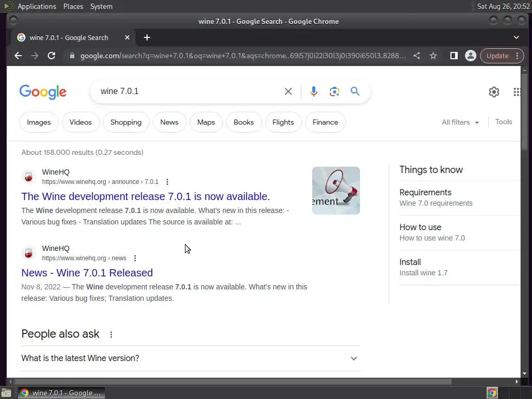Search by image with Lens icon
The width and height of the screenshot is (532, 399).
[334, 91]
